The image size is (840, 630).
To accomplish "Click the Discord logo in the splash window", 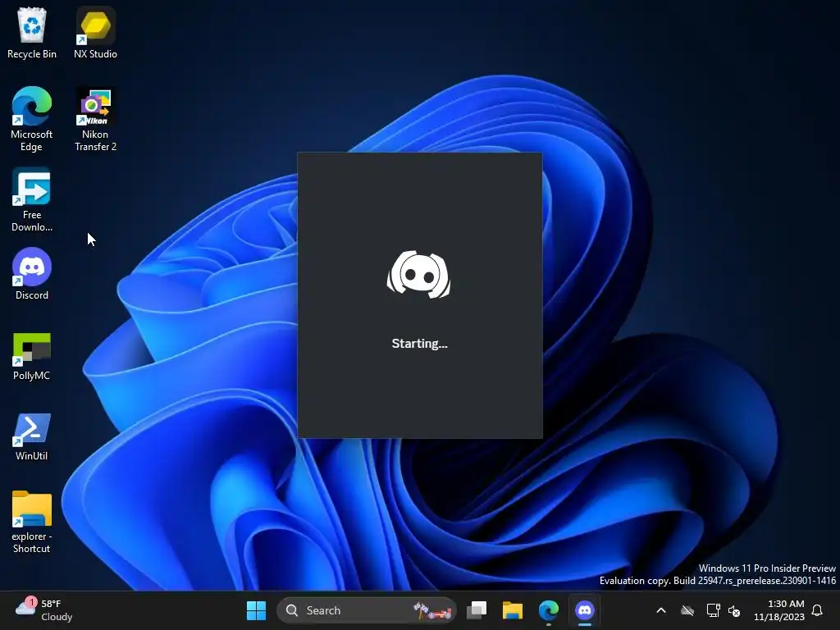I will (x=419, y=274).
